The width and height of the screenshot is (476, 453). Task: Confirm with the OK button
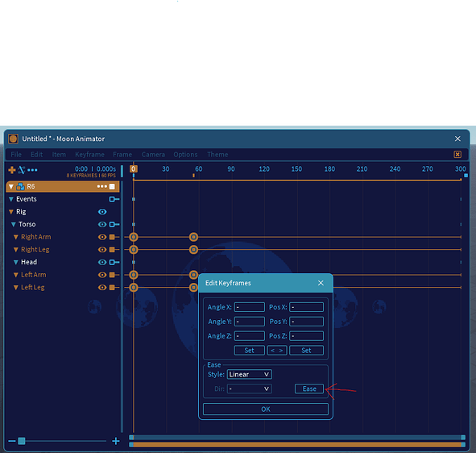point(266,409)
